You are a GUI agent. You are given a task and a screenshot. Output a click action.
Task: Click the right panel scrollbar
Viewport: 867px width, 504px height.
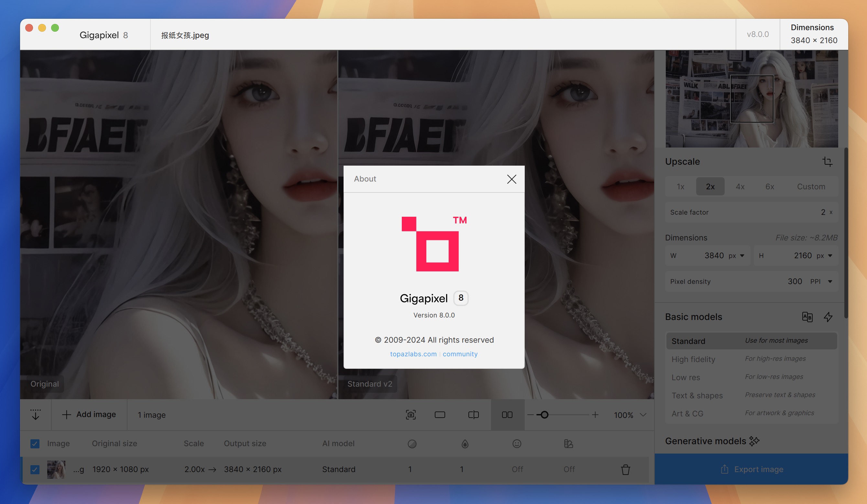pyautogui.click(x=846, y=233)
